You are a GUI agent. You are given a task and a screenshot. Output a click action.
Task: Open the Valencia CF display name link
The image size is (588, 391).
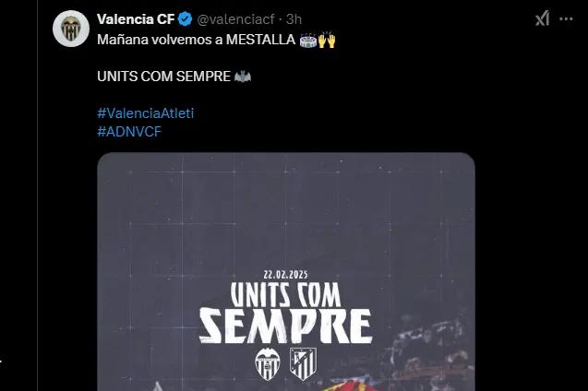136,18
